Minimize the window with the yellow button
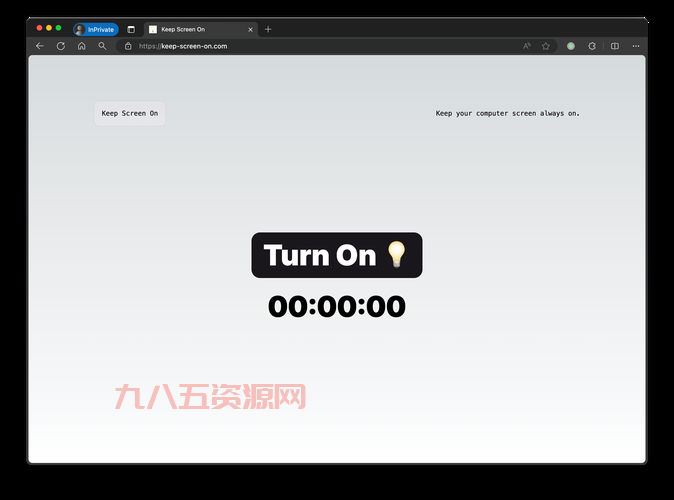674x500 pixels. point(49,28)
